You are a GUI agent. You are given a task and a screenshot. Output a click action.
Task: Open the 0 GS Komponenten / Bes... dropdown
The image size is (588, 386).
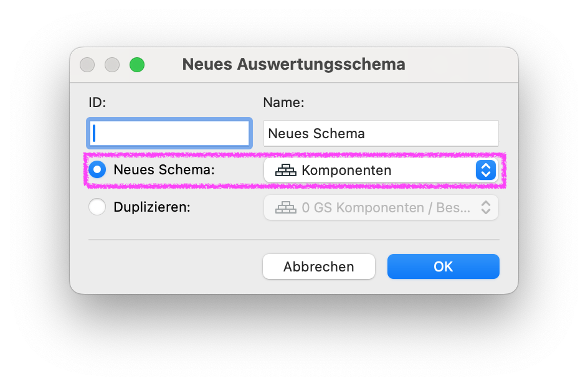point(381,207)
